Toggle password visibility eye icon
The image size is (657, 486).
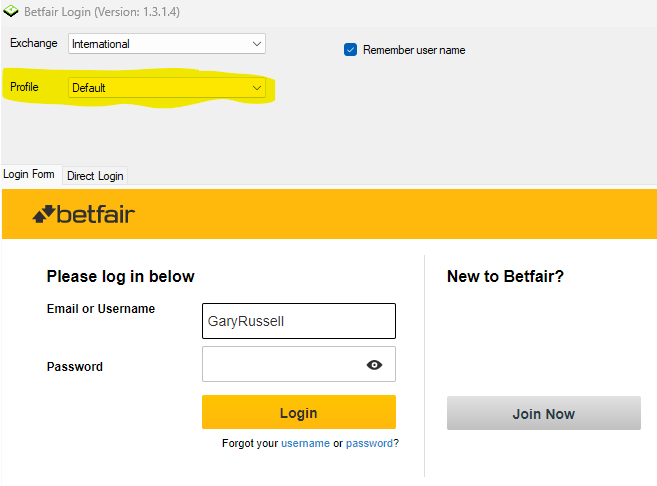374,365
